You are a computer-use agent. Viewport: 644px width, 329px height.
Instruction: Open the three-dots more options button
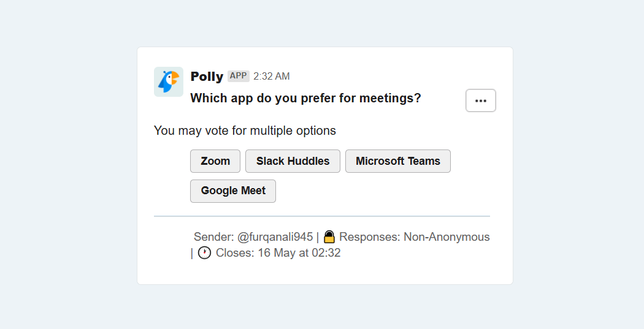coord(480,100)
